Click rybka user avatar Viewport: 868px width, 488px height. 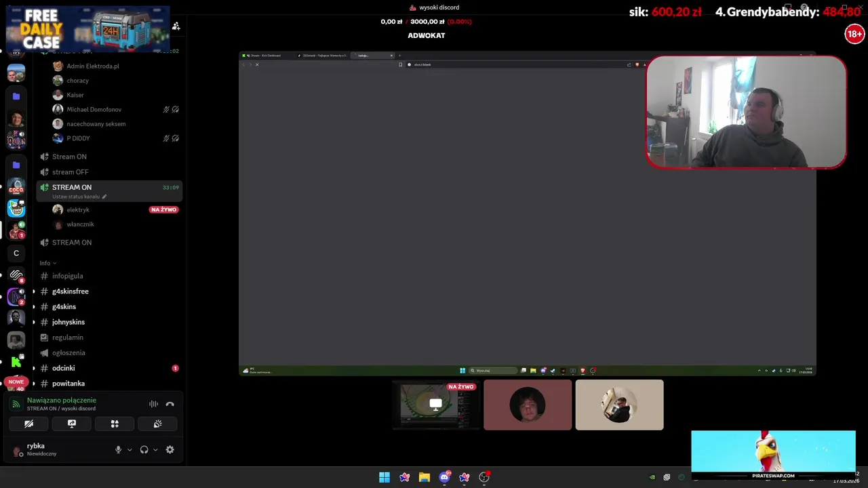[17, 451]
